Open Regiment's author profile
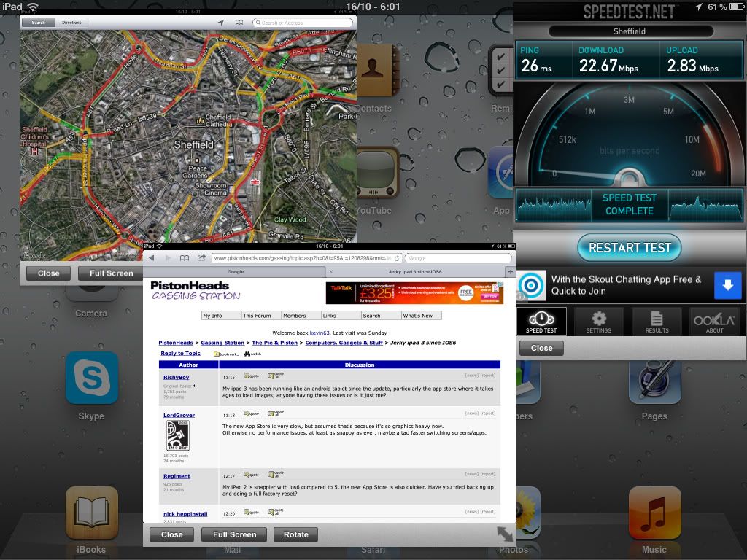 coord(177,476)
